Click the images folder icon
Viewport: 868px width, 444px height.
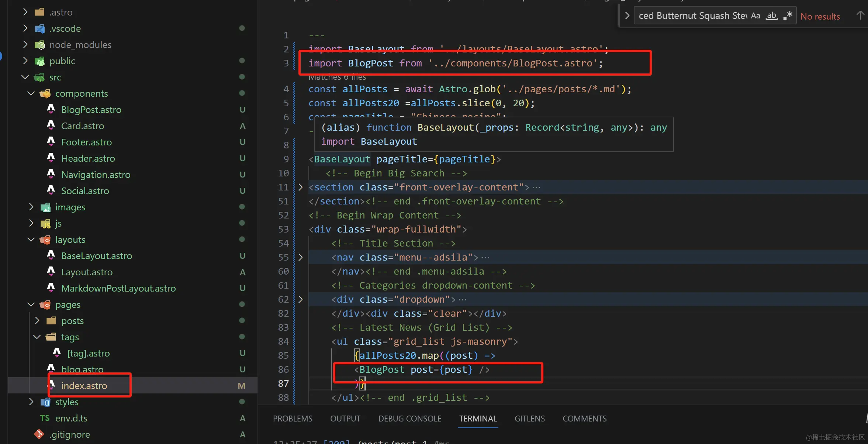[x=45, y=207]
